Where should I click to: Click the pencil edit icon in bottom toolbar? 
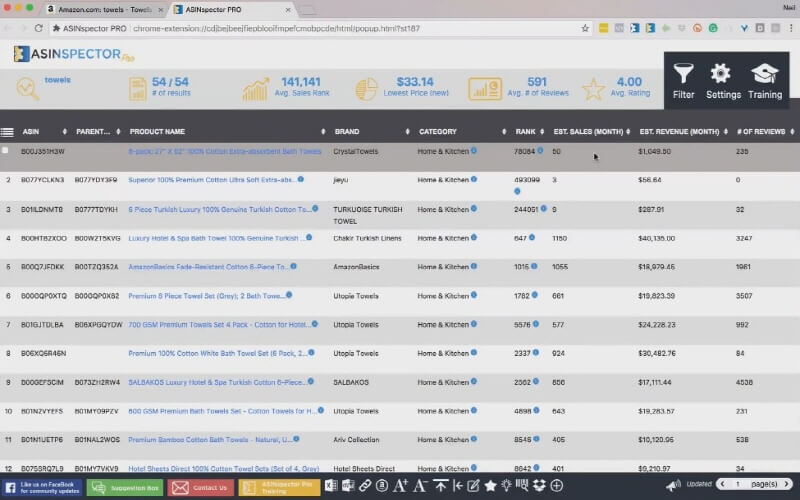tap(473, 485)
